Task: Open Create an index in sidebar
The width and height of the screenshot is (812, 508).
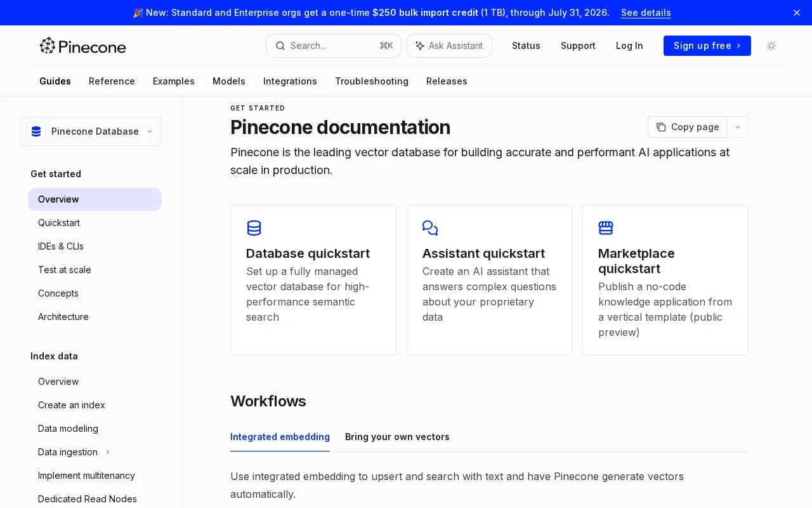Action: (95, 405)
